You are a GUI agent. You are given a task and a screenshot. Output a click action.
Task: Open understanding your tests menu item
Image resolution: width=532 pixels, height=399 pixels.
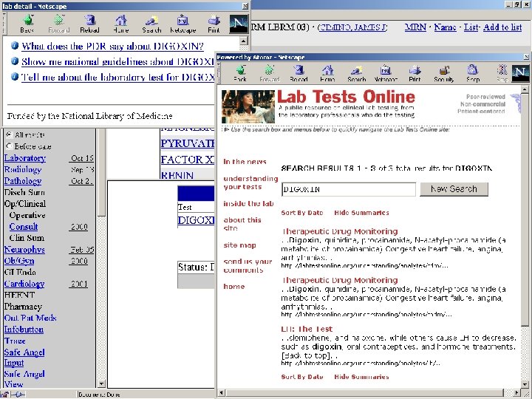250,183
